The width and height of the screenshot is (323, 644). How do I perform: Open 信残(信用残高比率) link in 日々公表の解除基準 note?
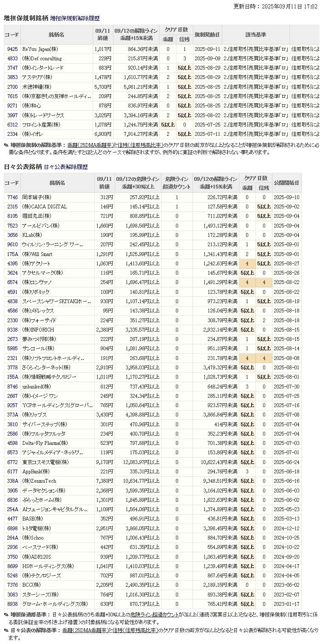click(x=135, y=631)
